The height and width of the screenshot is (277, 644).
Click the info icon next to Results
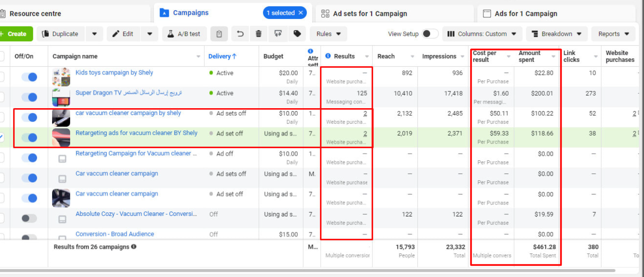328,56
